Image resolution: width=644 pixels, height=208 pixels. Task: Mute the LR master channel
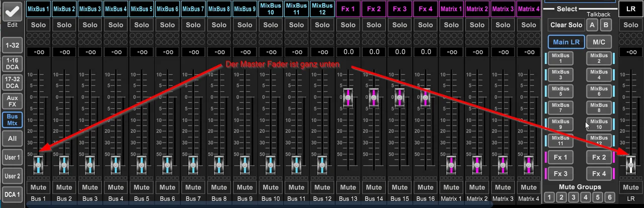(631, 187)
